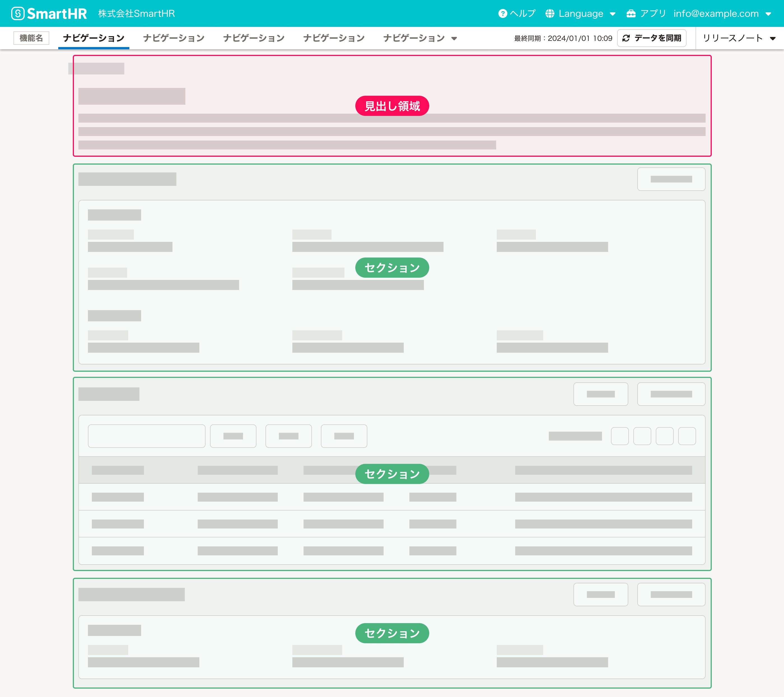Click the 機能名 label box
This screenshot has height=697, width=784.
31,38
